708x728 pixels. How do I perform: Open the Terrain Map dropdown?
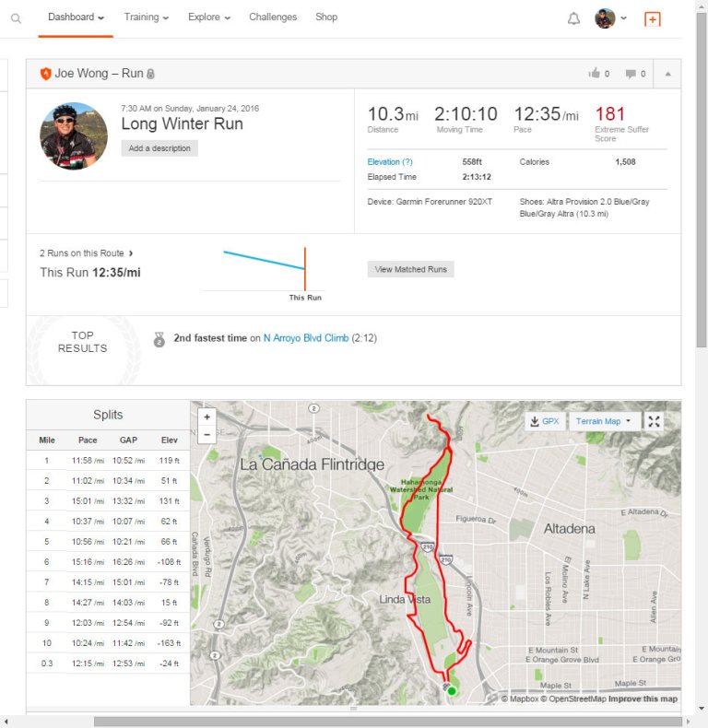[604, 421]
